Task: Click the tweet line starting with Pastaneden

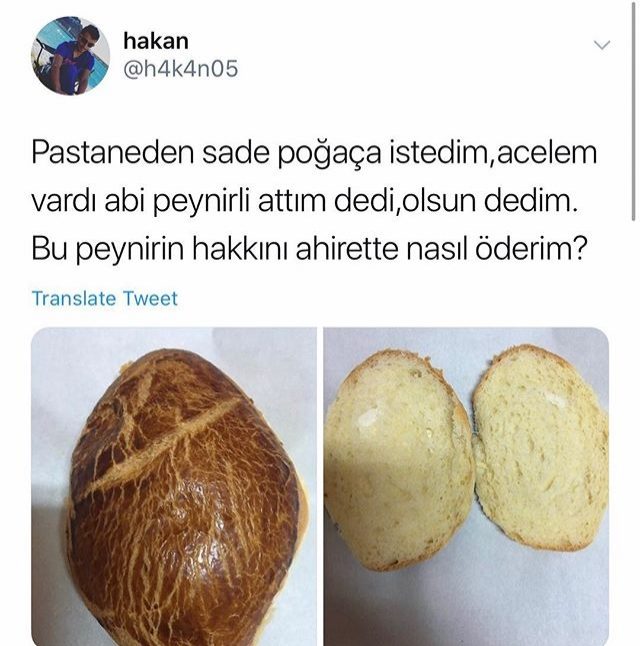Action: click(x=314, y=154)
